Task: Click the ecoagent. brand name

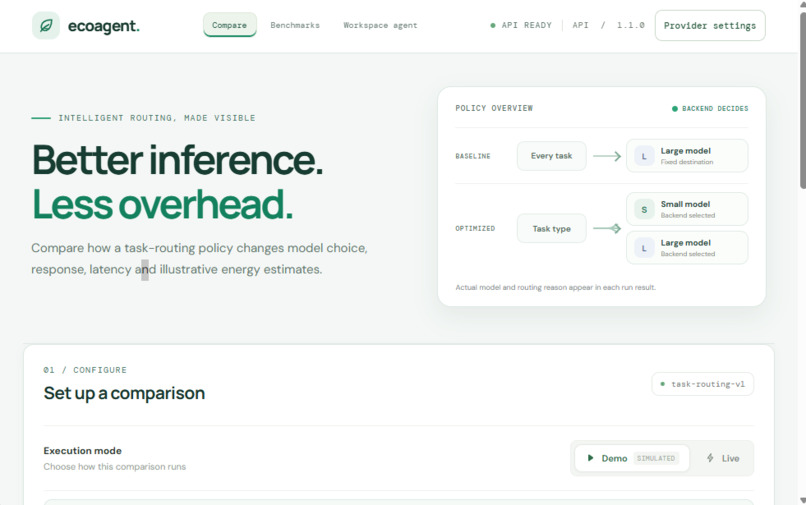Action: point(104,26)
